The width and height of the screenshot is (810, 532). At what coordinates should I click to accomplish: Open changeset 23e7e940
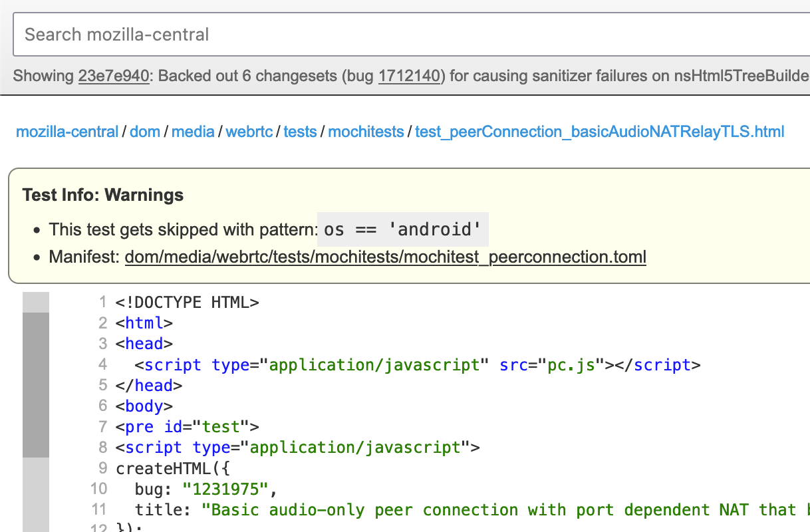114,76
